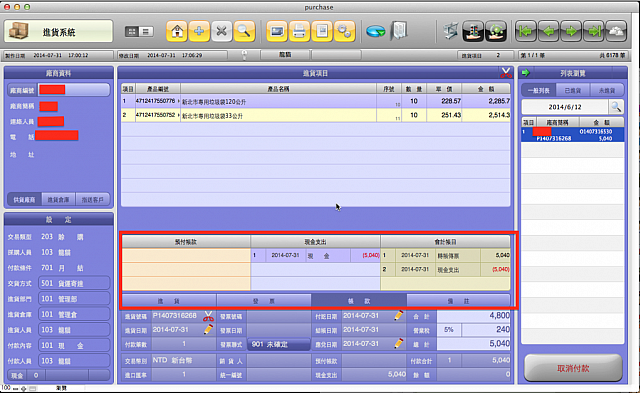Screen dimensions: 640x393
Task: Click the scissors icon in 進貨項目 header
Action: (506, 73)
